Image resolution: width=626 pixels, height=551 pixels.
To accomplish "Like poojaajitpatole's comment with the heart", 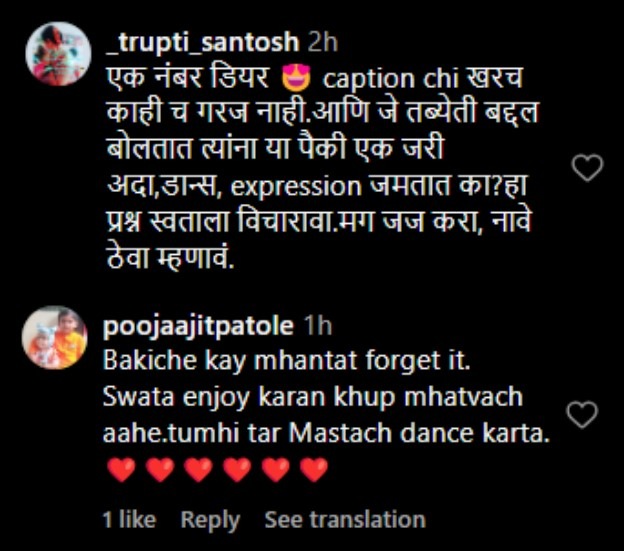I will pos(582,414).
